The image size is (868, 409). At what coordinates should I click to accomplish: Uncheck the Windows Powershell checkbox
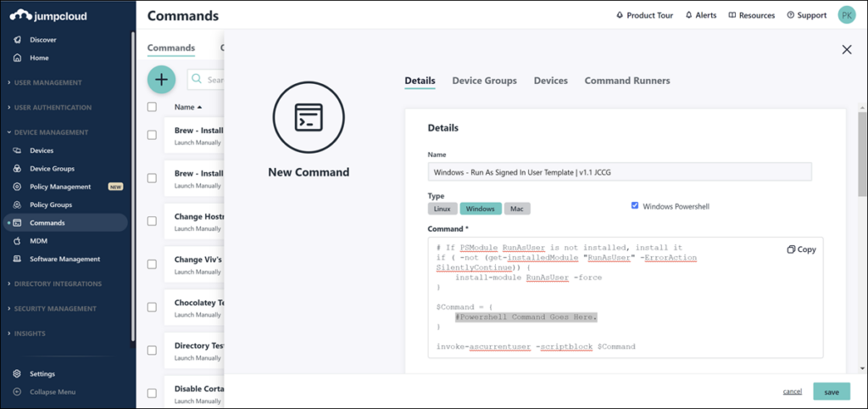(636, 205)
